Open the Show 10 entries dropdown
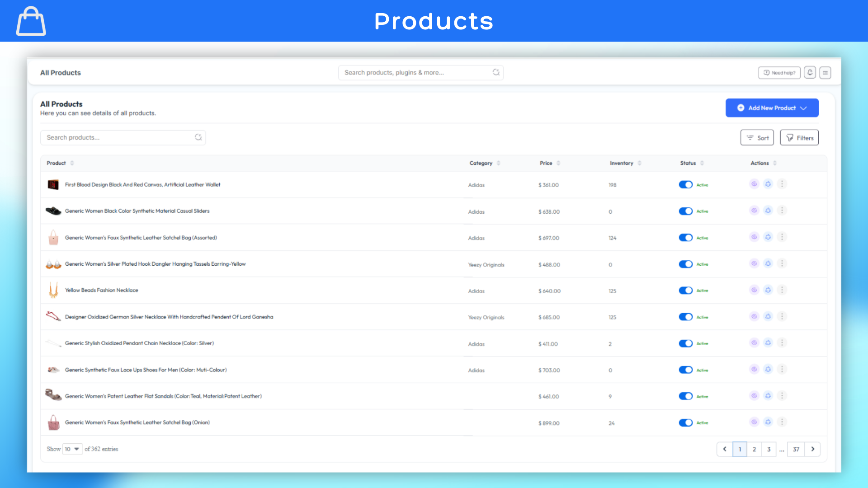Screen dimensions: 868x488 pyautogui.click(x=72, y=449)
